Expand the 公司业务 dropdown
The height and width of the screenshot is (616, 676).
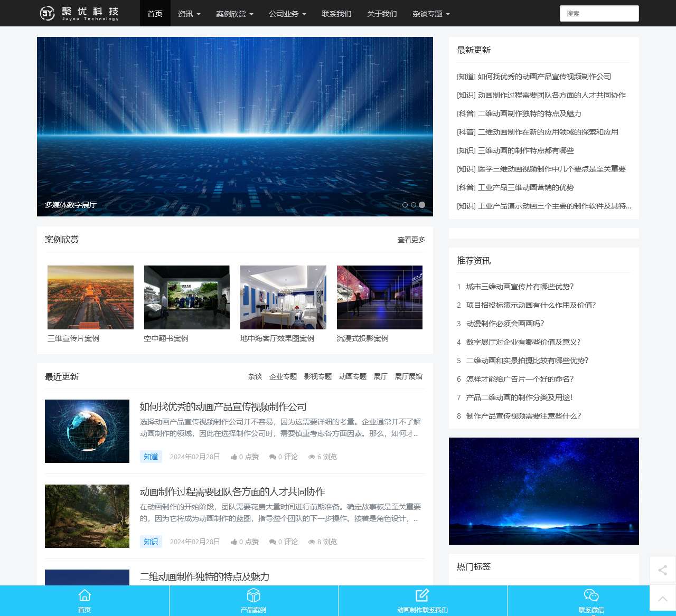click(x=287, y=14)
